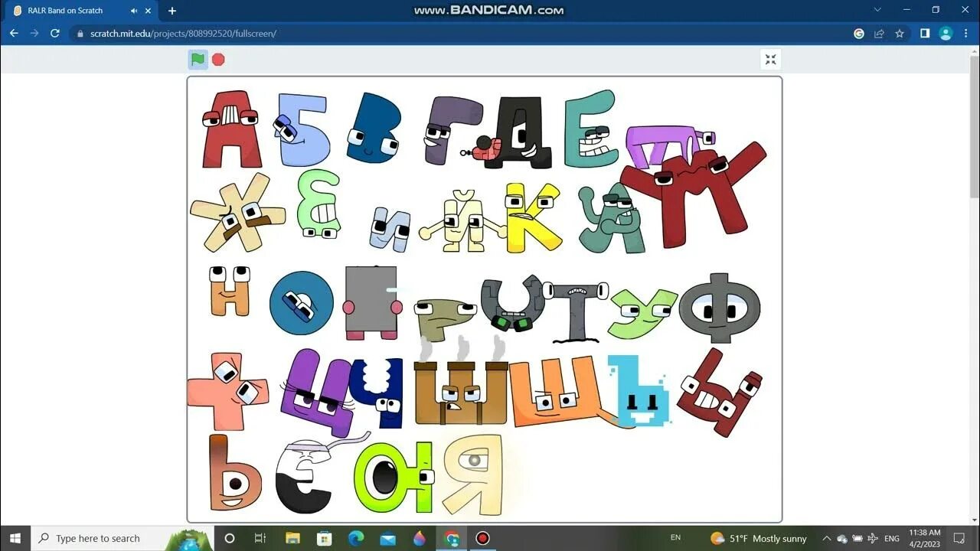The height and width of the screenshot is (551, 980).
Task: Click the Type here to search box
Action: click(122, 538)
